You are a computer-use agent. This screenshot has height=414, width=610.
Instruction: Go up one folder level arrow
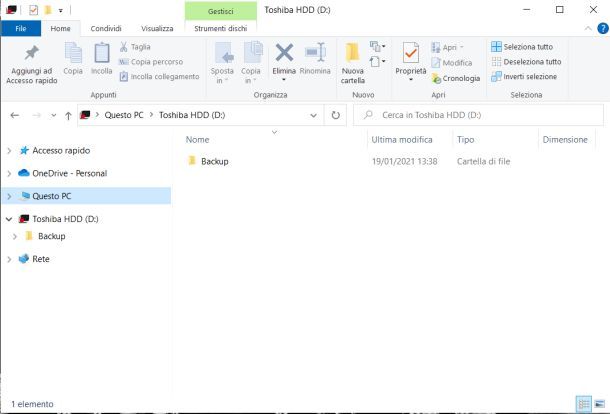(68, 116)
